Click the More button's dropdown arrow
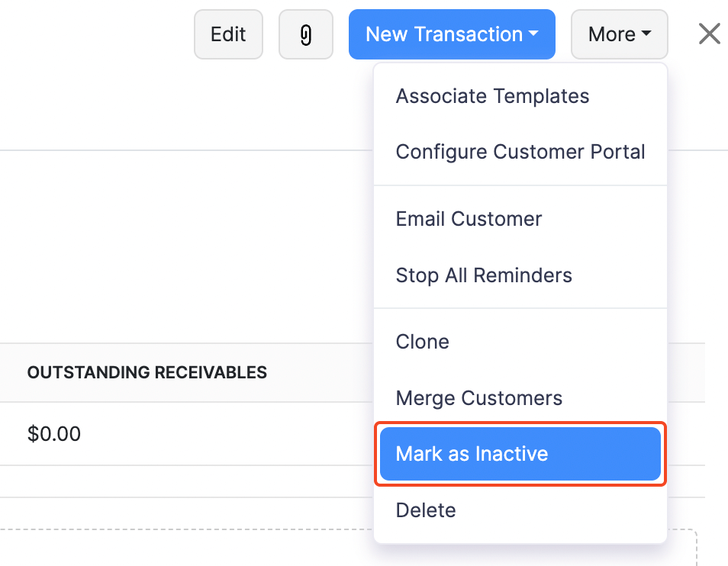This screenshot has width=728, height=566. pyautogui.click(x=646, y=34)
